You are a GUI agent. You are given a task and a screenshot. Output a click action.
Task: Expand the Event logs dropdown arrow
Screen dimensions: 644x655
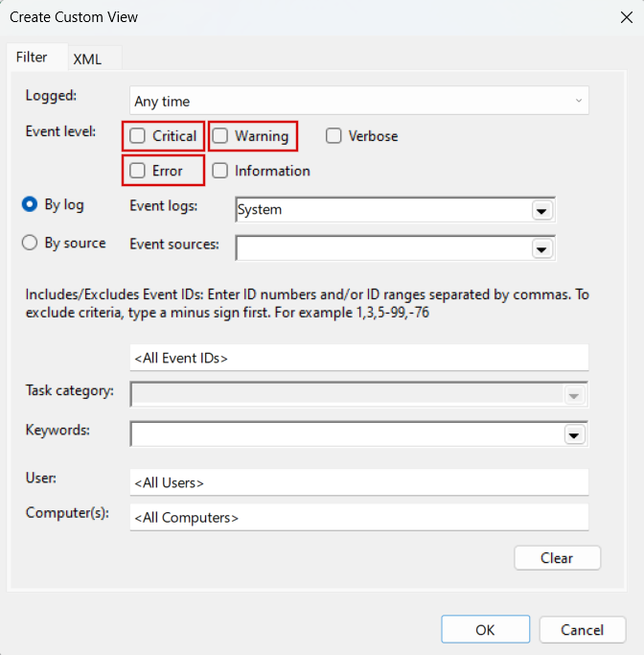542,210
